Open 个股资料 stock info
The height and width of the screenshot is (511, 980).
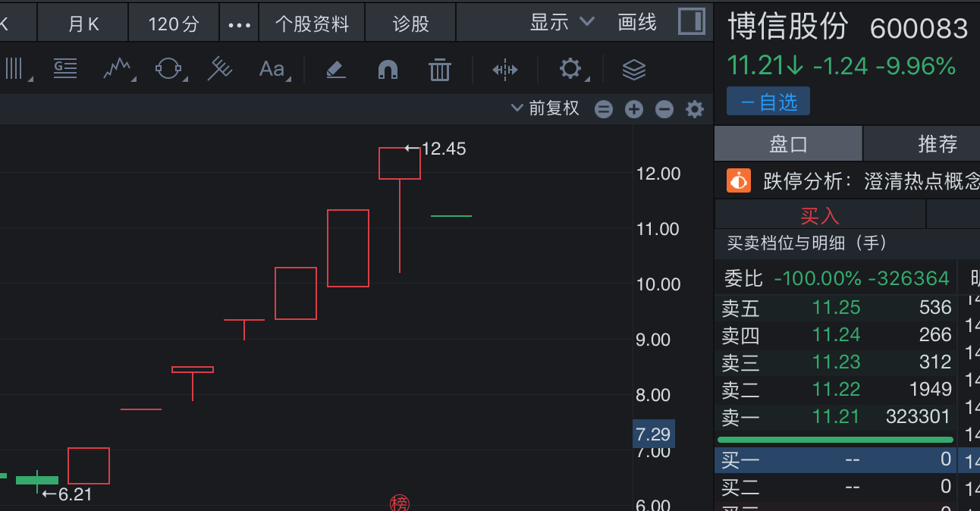(312, 24)
